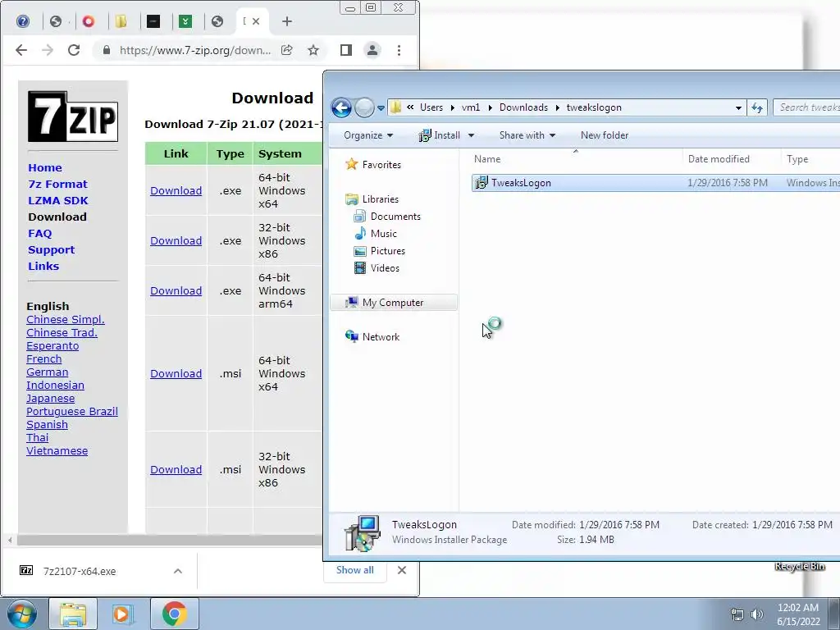
Task: Open the Chrome profile avatar icon
Action: pos(372,50)
